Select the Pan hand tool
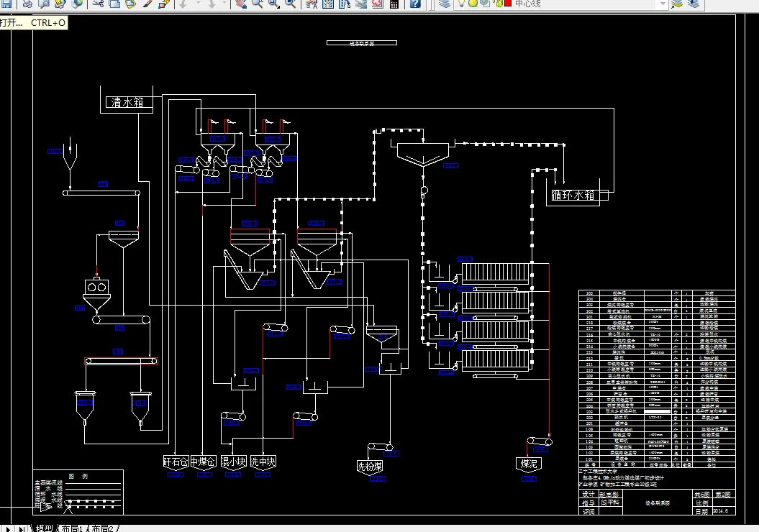Viewport: 759px width, 532px height. [240, 4]
